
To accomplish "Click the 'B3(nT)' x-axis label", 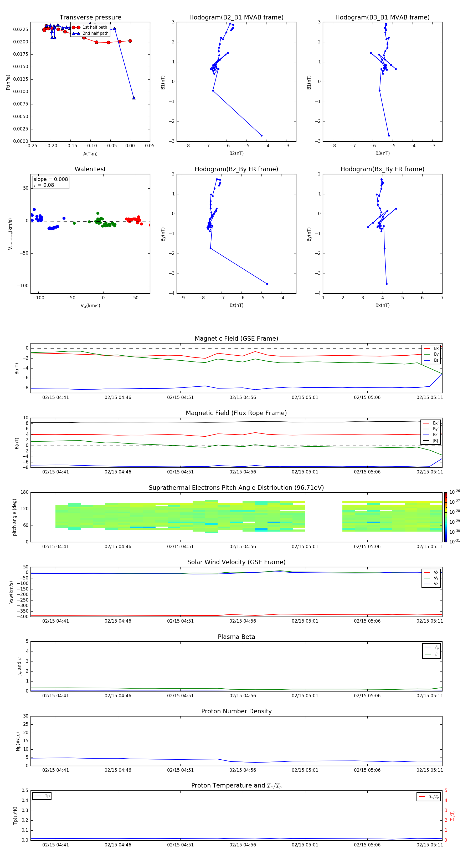I will point(382,153).
